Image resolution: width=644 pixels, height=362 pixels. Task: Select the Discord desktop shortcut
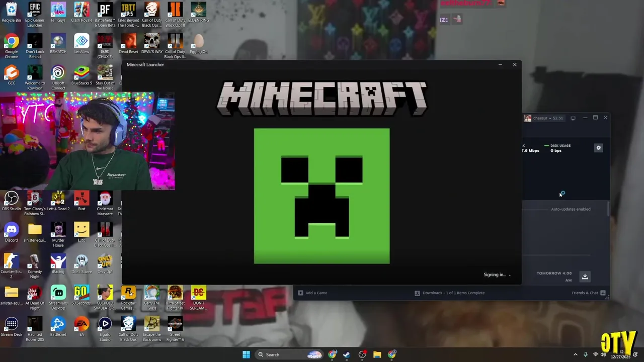11,233
